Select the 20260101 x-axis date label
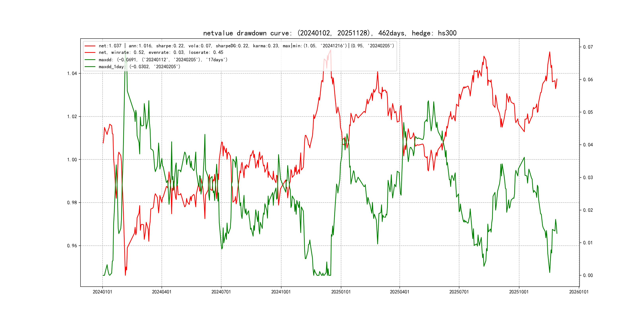The width and height of the screenshot is (644, 322). pos(579,292)
